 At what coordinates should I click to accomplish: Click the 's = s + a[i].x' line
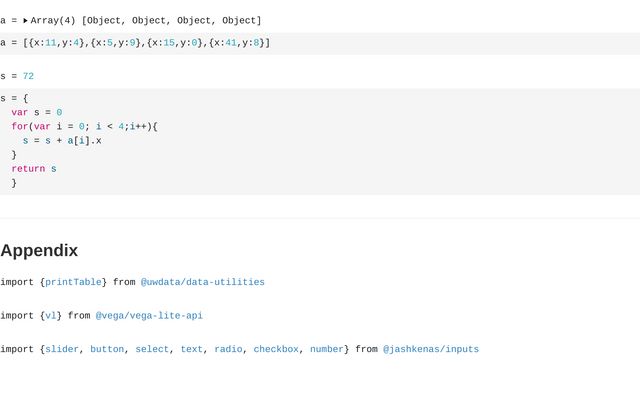tap(62, 141)
